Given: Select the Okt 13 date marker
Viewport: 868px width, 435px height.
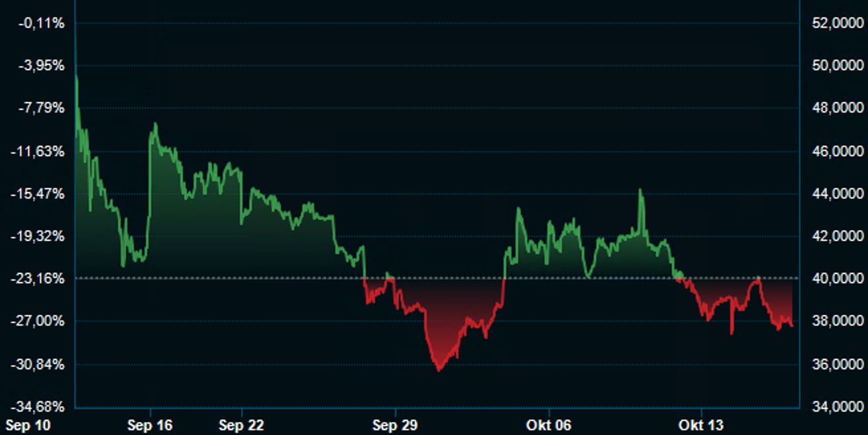Looking at the screenshot, I should pos(701,424).
